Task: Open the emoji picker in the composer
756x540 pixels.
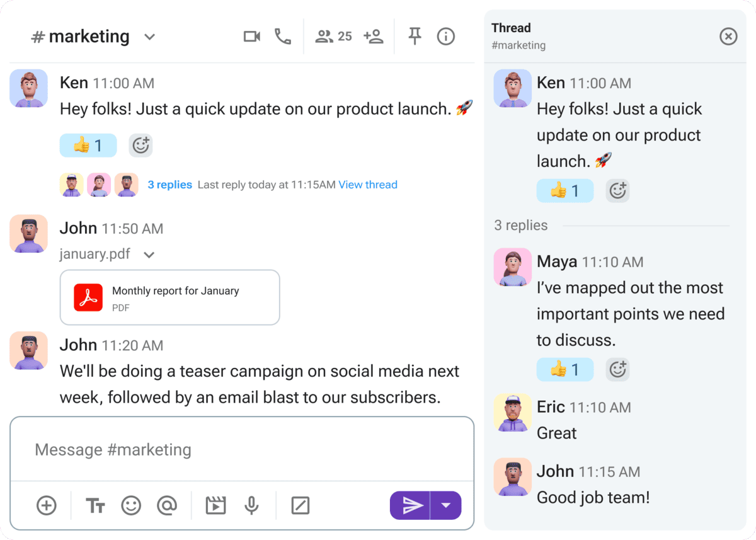Action: [131, 505]
